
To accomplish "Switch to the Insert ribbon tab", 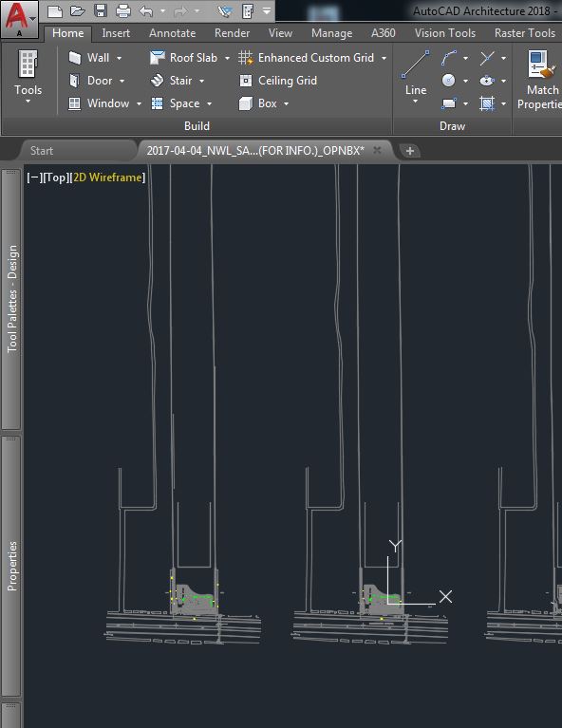I will point(116,33).
